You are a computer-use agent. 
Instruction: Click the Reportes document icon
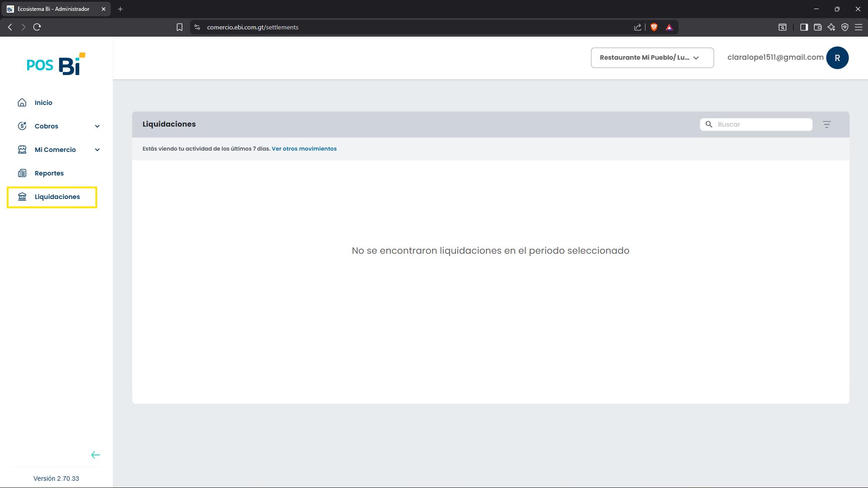tap(22, 173)
